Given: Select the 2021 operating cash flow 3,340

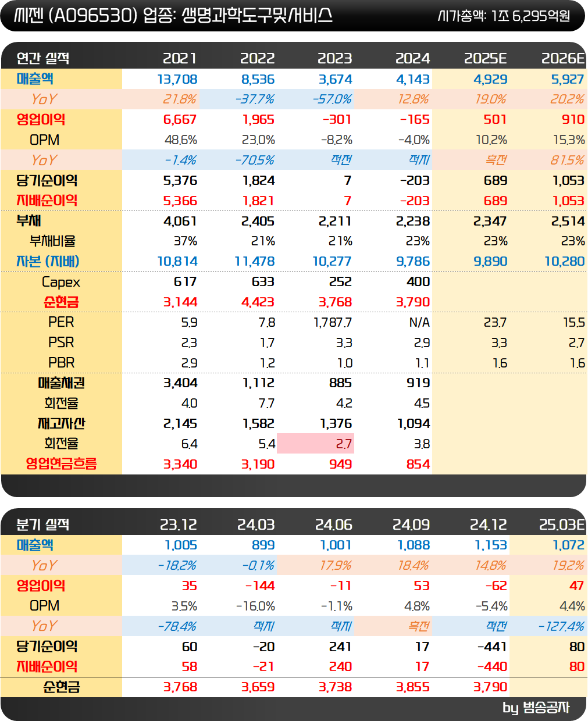Looking at the screenshot, I should [180, 464].
